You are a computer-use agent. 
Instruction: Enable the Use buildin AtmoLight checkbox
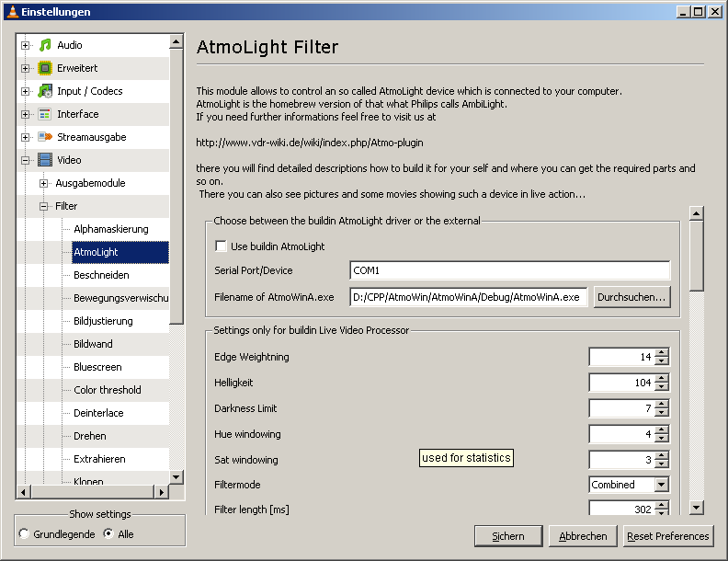click(221, 246)
